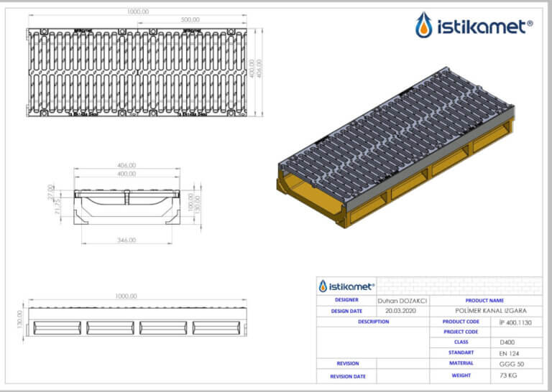The height and width of the screenshot is (392, 552).
Task: Click the product code İP 400.1130 value
Action: click(x=515, y=322)
